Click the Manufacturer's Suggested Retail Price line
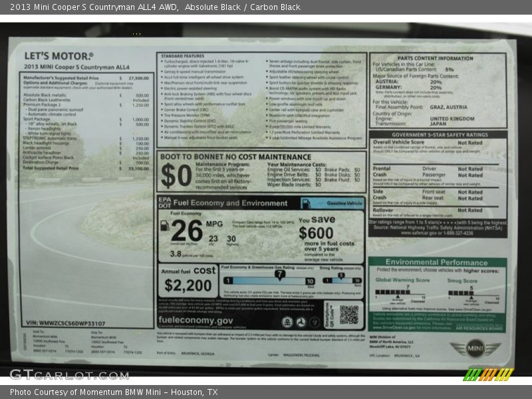The width and height of the screenshot is (532, 399). (86, 78)
